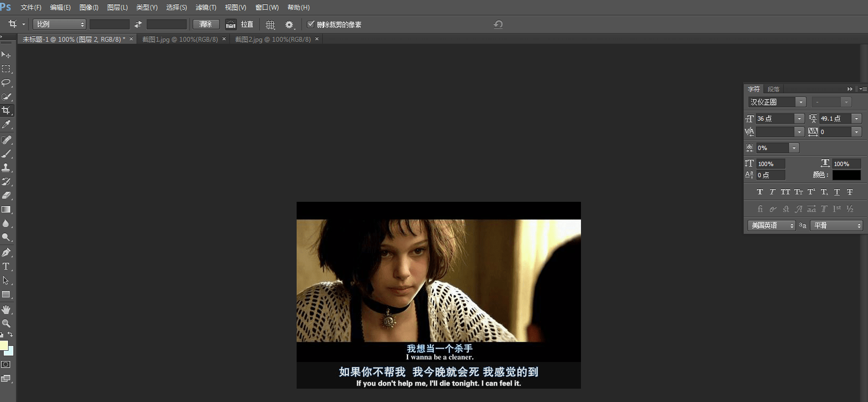Reset the crop with undo arrow

[x=498, y=25]
